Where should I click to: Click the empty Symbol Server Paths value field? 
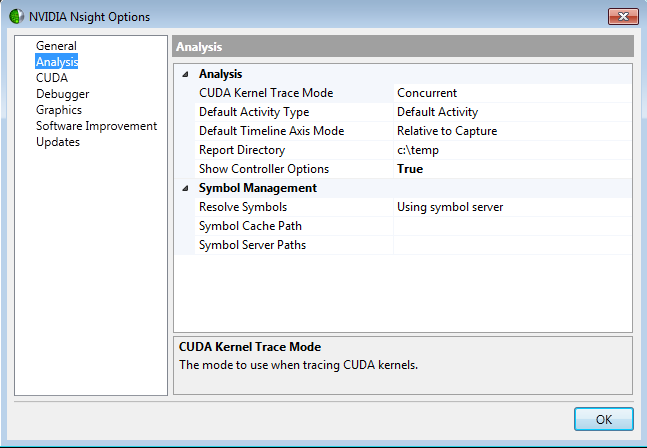tap(512, 245)
